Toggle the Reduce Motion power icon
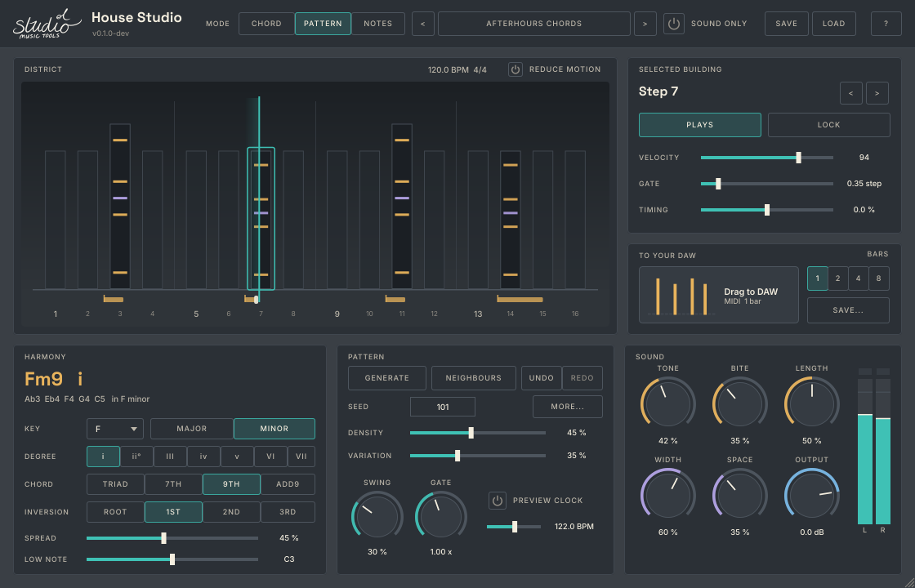This screenshot has width=915, height=588. coord(516,69)
